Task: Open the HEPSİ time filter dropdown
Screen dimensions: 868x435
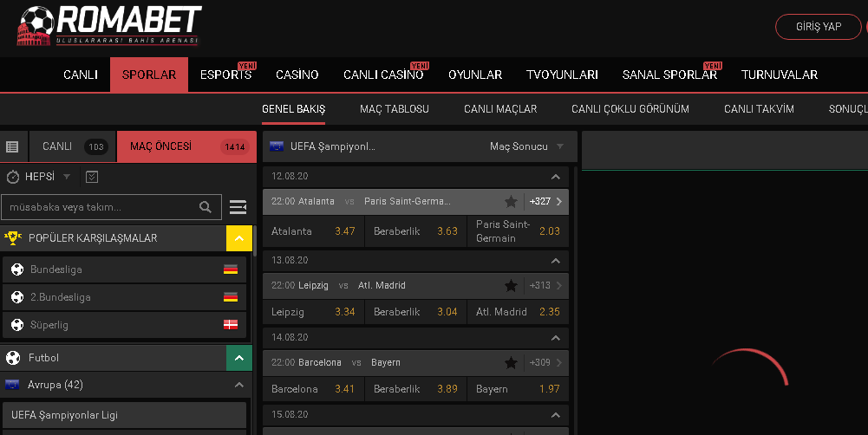Action: pos(67,177)
